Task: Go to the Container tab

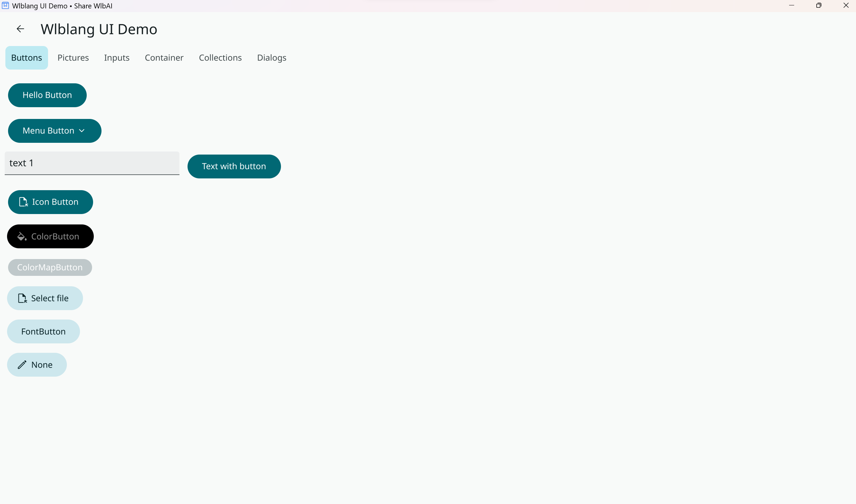Action: [x=164, y=58]
